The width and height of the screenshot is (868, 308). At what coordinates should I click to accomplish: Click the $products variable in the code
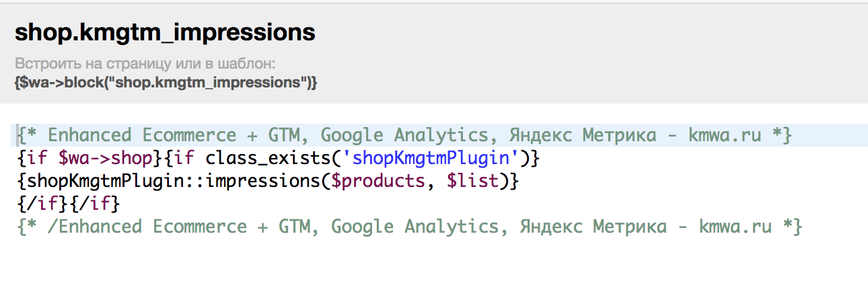377,182
